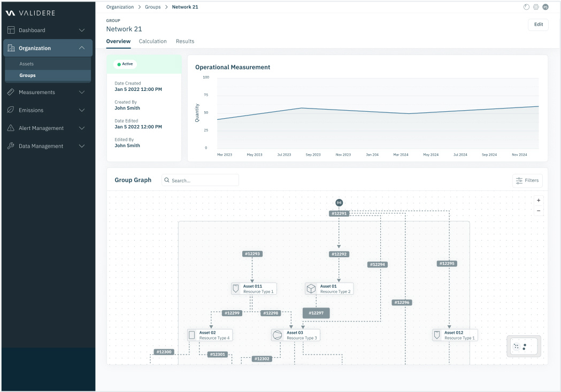This screenshot has height=392, width=561.
Task: Click the filters sliders icon
Action: (519, 181)
